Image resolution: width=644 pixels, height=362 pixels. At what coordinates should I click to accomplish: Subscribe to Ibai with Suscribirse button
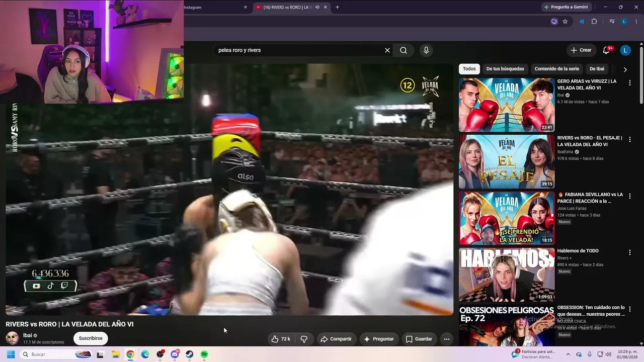pos(91,338)
